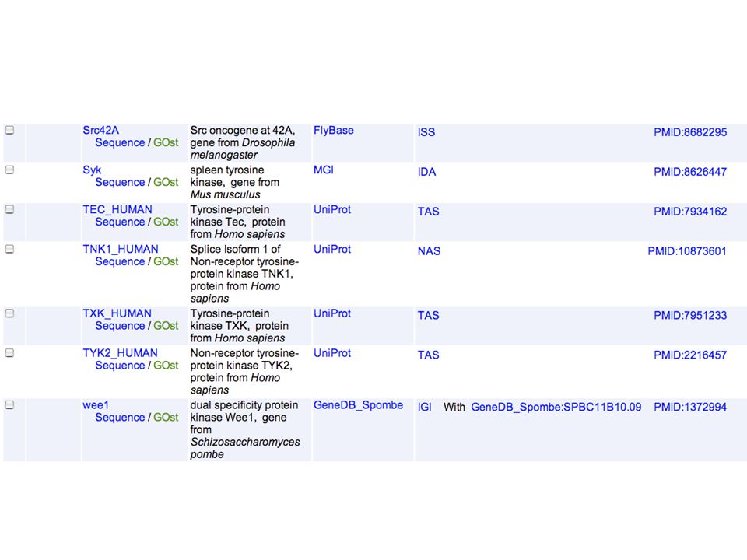
Task: Select 'Schizosaccharomyces pombe' species text
Action: tap(245, 448)
